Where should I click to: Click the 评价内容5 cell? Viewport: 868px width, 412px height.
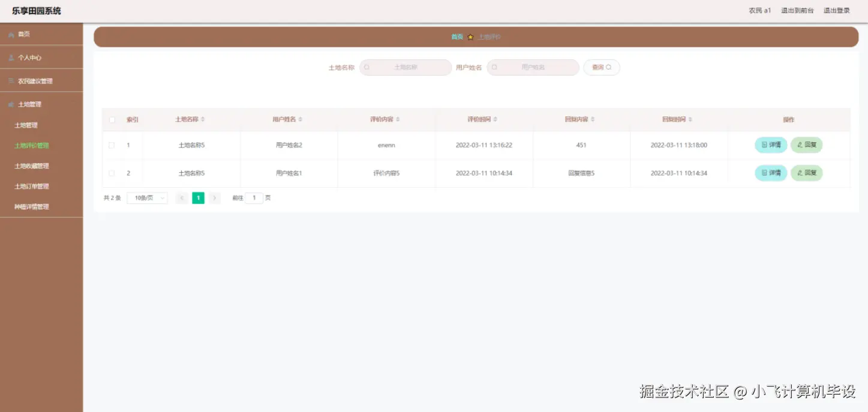pyautogui.click(x=386, y=173)
